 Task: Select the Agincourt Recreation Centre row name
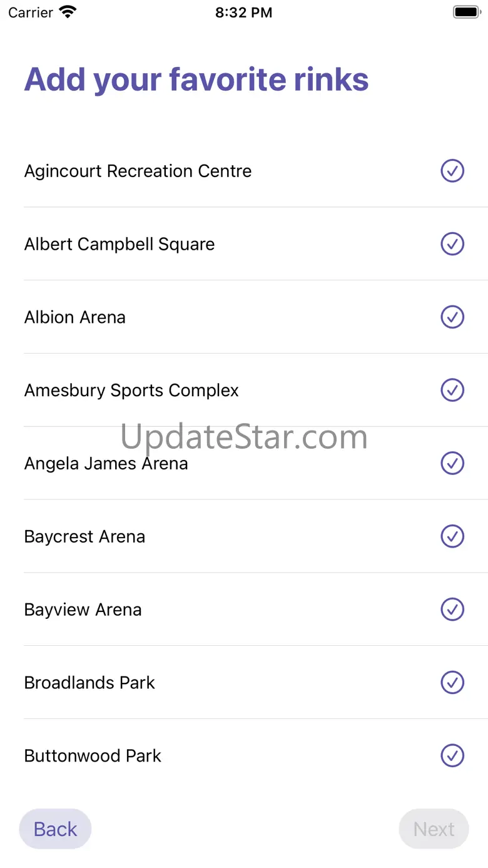[x=138, y=171]
